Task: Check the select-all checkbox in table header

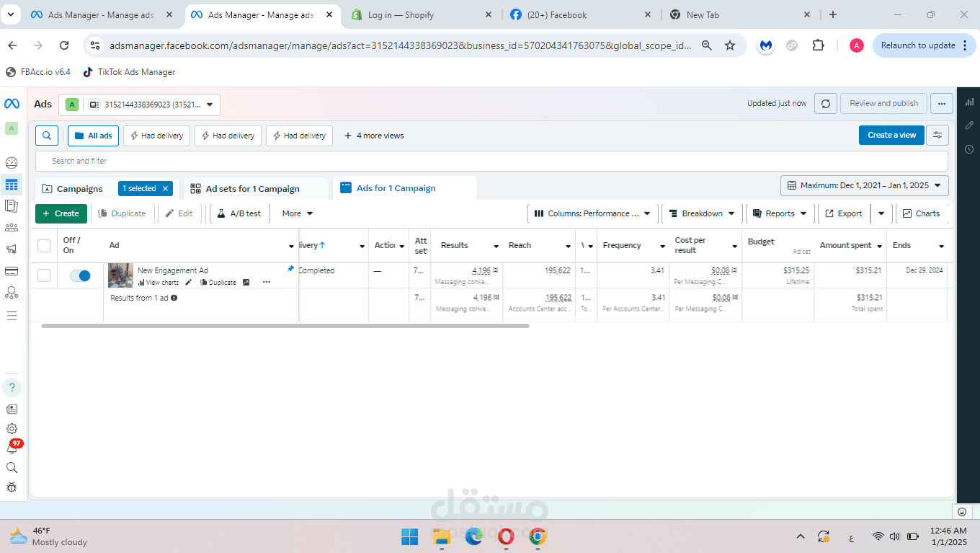Action: point(44,246)
